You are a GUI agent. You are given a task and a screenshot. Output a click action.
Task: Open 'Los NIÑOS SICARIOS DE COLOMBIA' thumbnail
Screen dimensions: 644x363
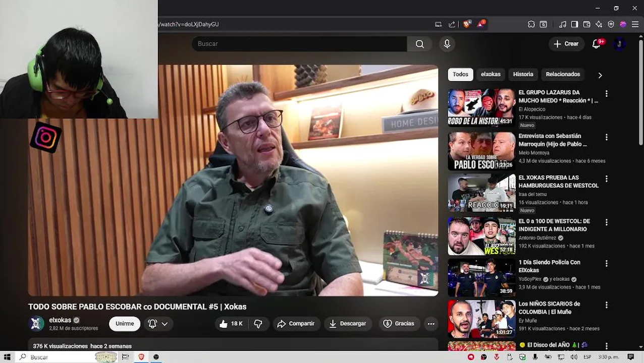[481, 319]
